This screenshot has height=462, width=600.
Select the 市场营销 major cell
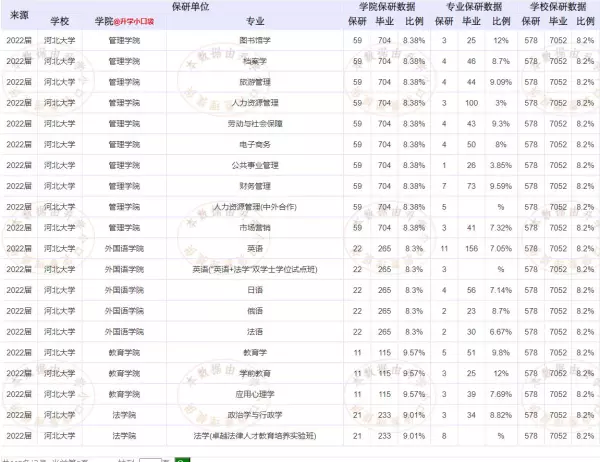[255, 228]
